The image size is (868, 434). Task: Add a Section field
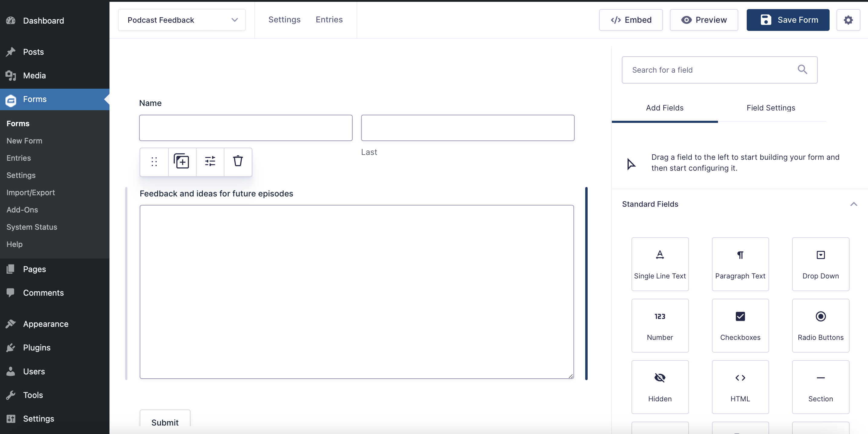point(821,387)
